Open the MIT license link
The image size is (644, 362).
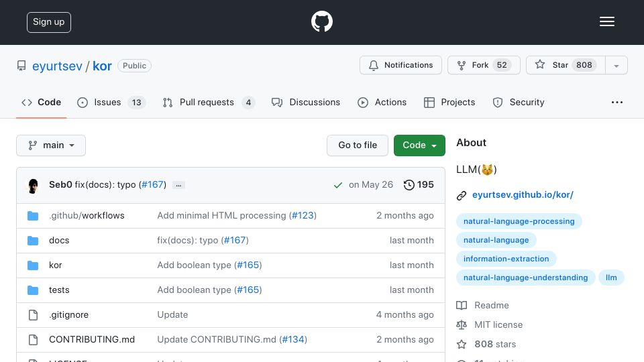click(498, 324)
